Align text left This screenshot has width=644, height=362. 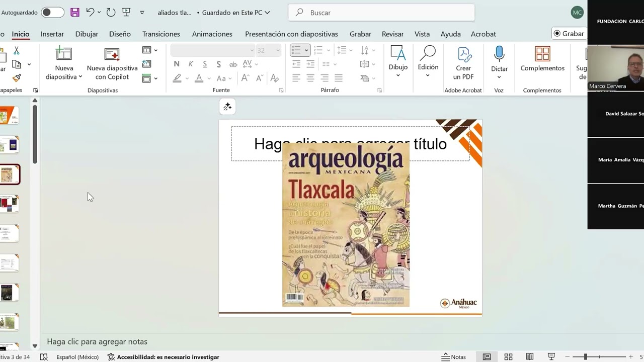tap(296, 78)
